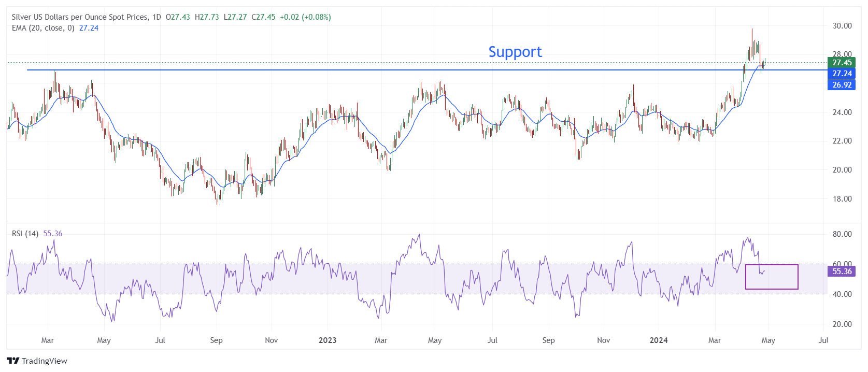868x372 pixels.
Task: Click the blue 26.92 support level tag
Action: (842, 85)
